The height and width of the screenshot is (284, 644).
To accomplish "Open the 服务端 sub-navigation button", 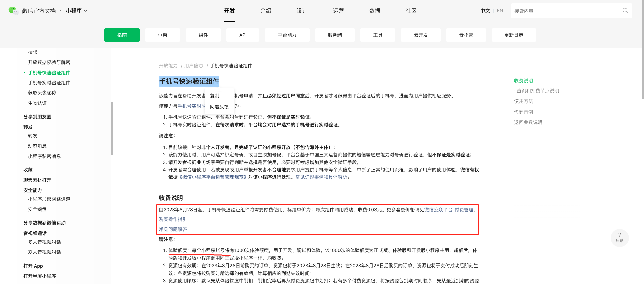I will (335, 35).
